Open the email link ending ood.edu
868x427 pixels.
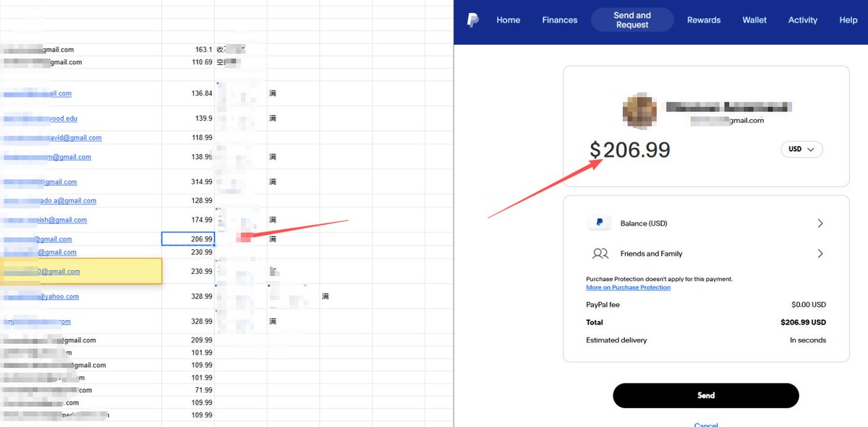point(40,118)
